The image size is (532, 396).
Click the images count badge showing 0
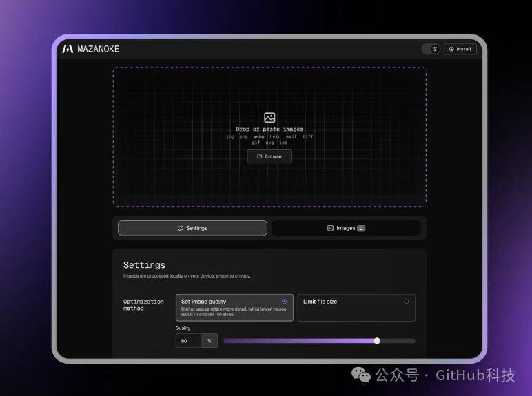(x=361, y=228)
